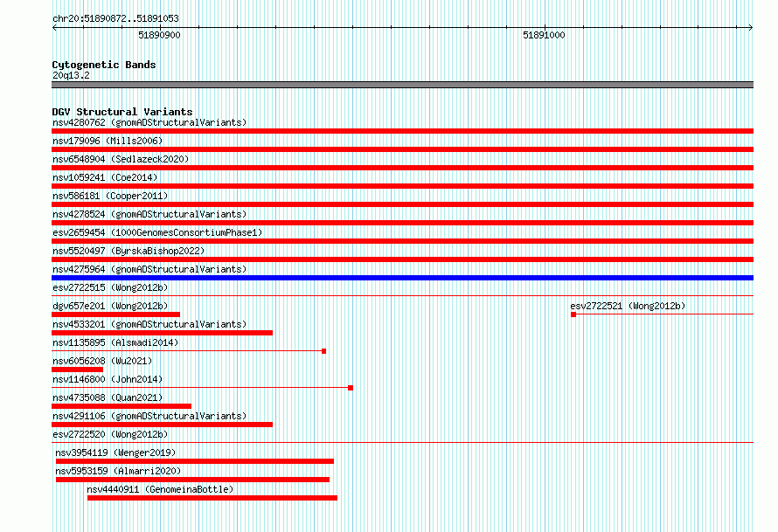Click the red bar under nsv4280762
Image resolution: width=778 pixels, height=532 pixels.
(x=402, y=131)
